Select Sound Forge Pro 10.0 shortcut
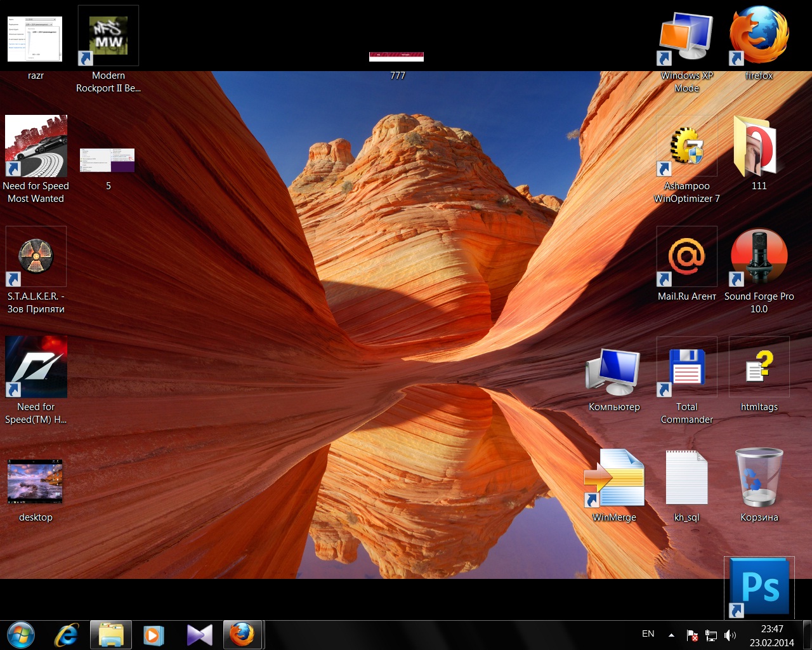 [759, 257]
